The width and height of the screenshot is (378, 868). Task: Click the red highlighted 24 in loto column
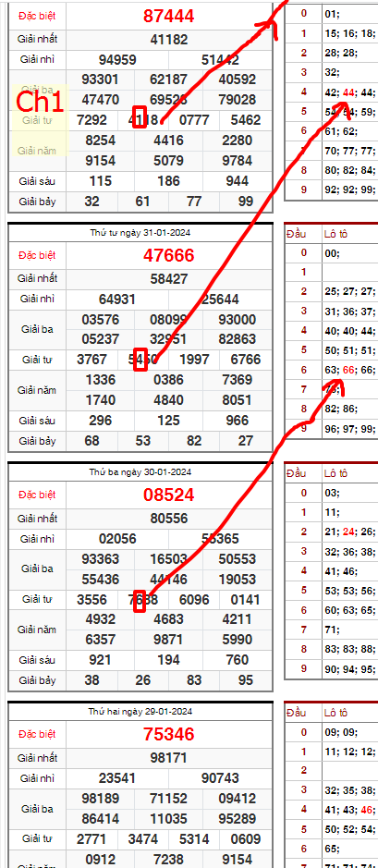pos(348,532)
